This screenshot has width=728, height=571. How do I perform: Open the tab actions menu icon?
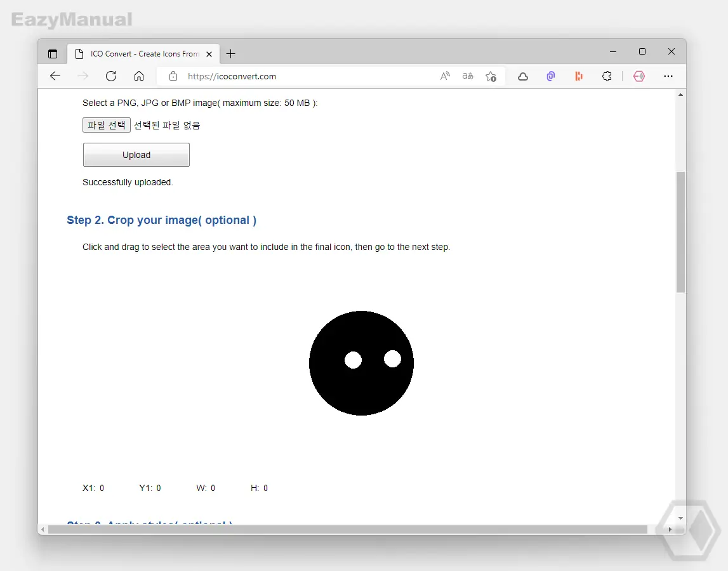tap(53, 54)
